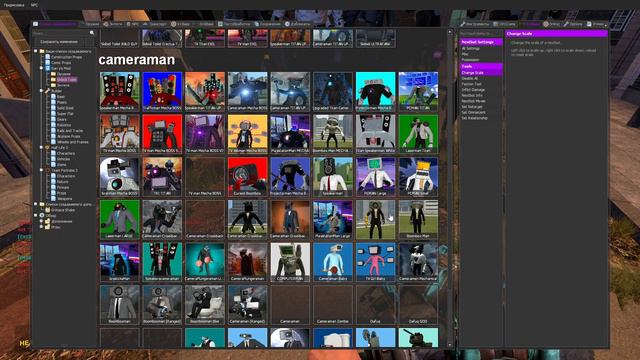The width and height of the screenshot is (640, 360).
Task: Spawn the Laserman Titan icon
Action: point(418,133)
